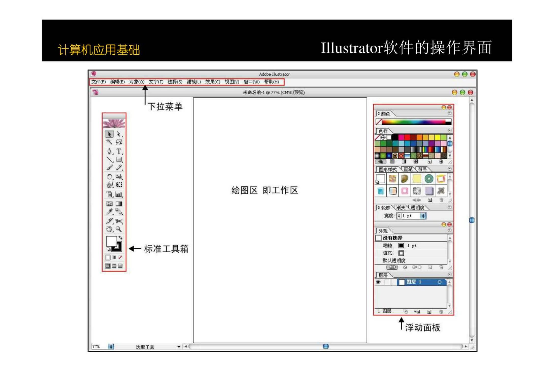Screen dimensions: 554x392
Task: Select the Gradient tool
Action: click(x=119, y=203)
